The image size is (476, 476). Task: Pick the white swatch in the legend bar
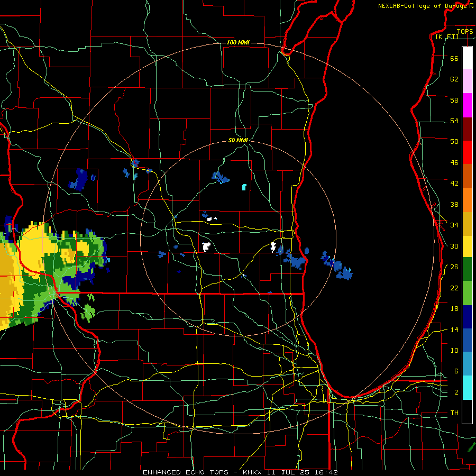(x=467, y=58)
